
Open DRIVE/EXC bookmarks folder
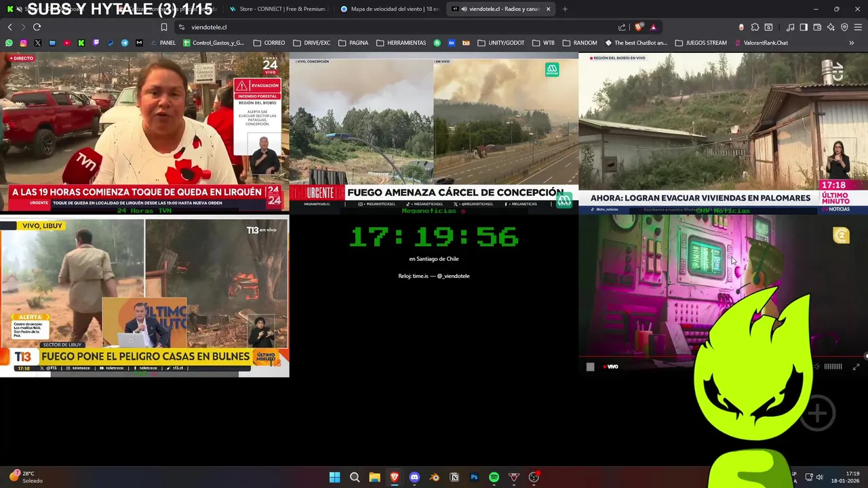click(x=311, y=43)
